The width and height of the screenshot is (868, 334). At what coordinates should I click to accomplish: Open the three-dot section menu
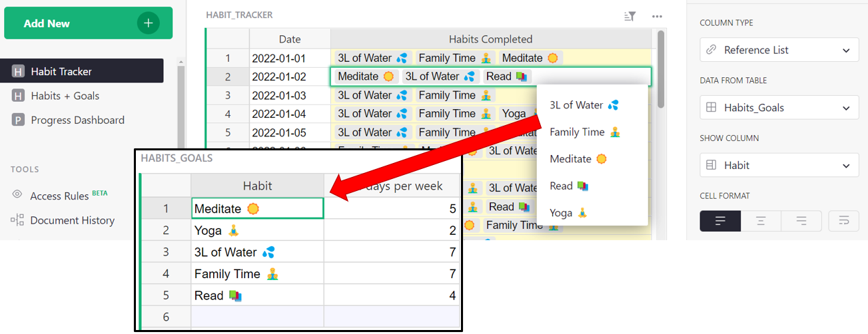[657, 16]
